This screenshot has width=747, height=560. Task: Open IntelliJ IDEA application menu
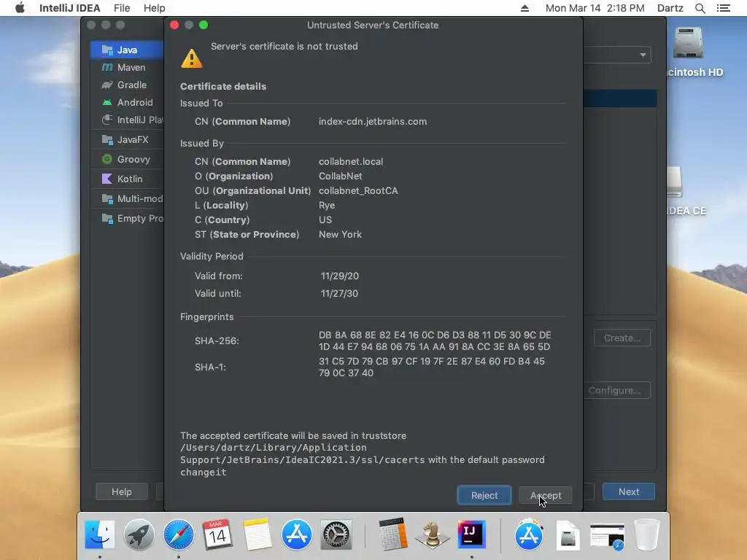tap(69, 8)
